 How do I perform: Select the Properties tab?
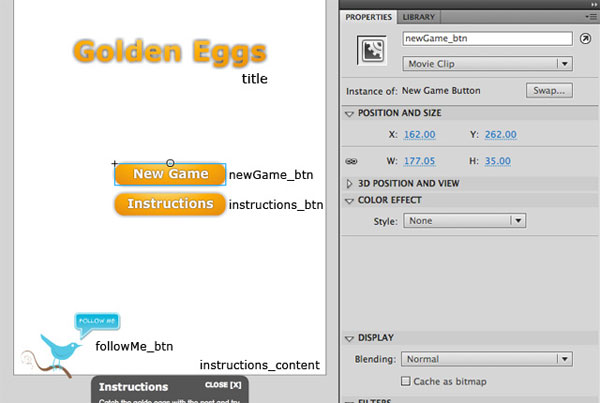368,17
